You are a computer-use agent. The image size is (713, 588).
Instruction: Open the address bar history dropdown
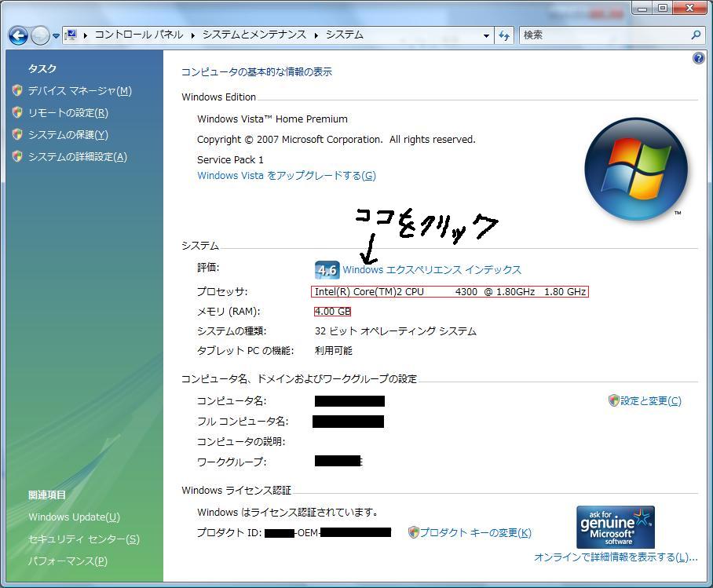point(486,35)
